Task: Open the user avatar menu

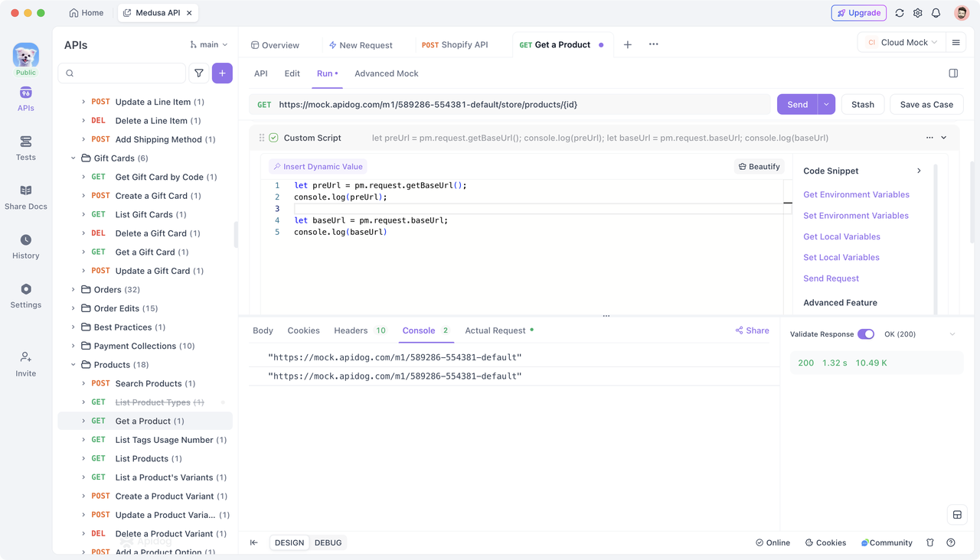Action: (962, 13)
